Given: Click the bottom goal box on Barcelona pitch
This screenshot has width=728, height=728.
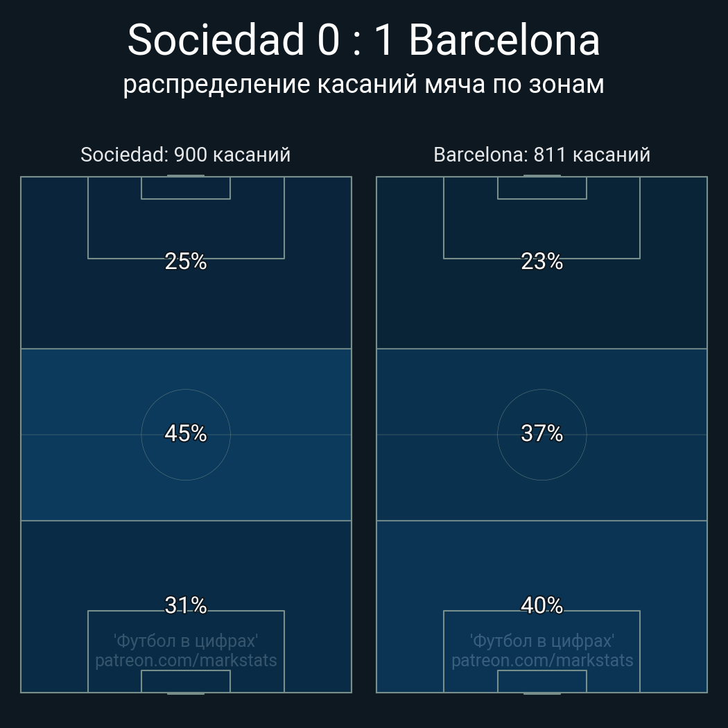Looking at the screenshot, I should (x=541, y=681).
